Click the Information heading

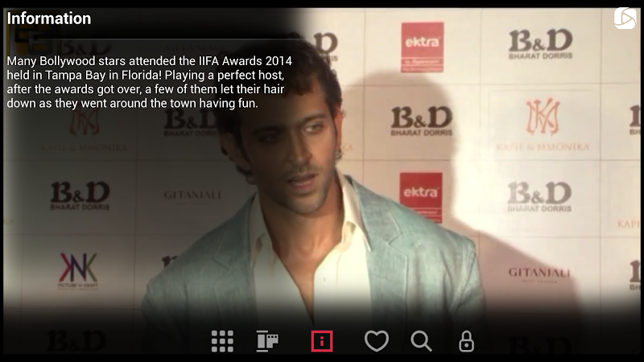[x=49, y=19]
